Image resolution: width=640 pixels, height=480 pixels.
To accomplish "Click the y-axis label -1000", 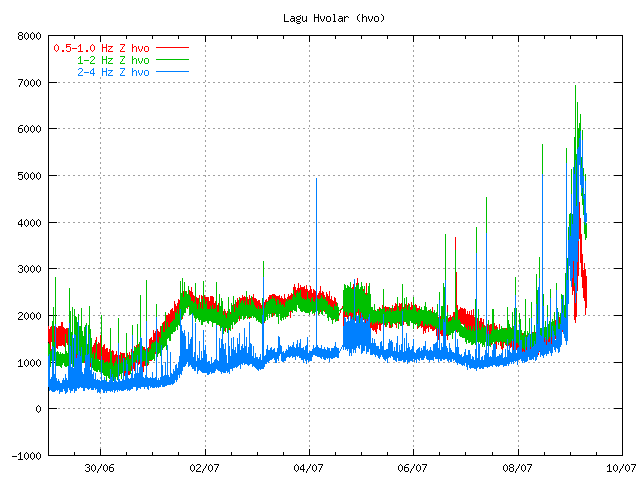I will coord(27,456).
